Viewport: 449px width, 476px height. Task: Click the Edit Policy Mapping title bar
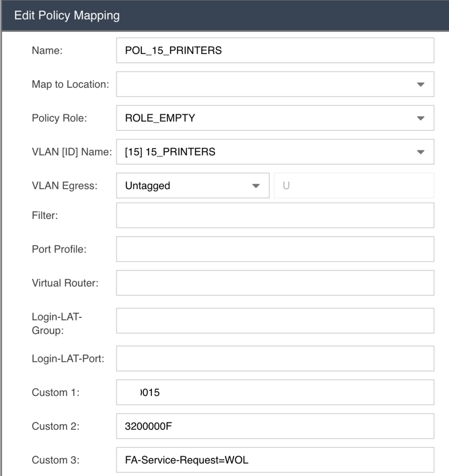[x=225, y=15]
